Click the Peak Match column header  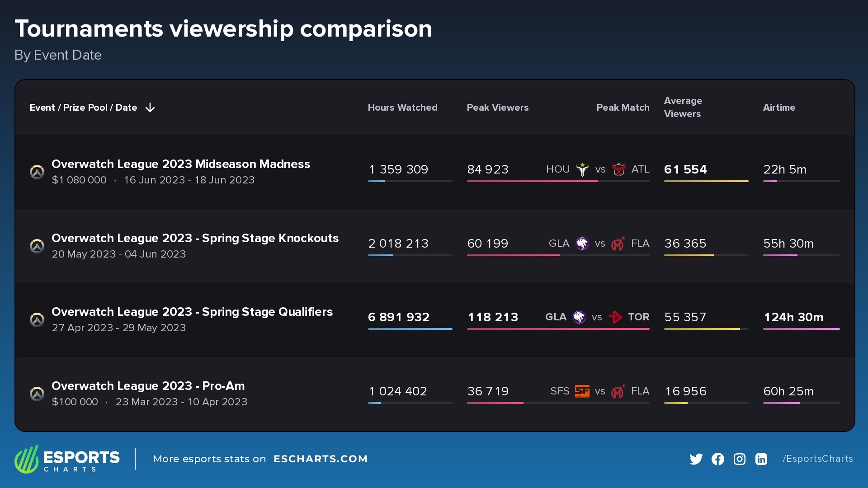click(x=623, y=108)
